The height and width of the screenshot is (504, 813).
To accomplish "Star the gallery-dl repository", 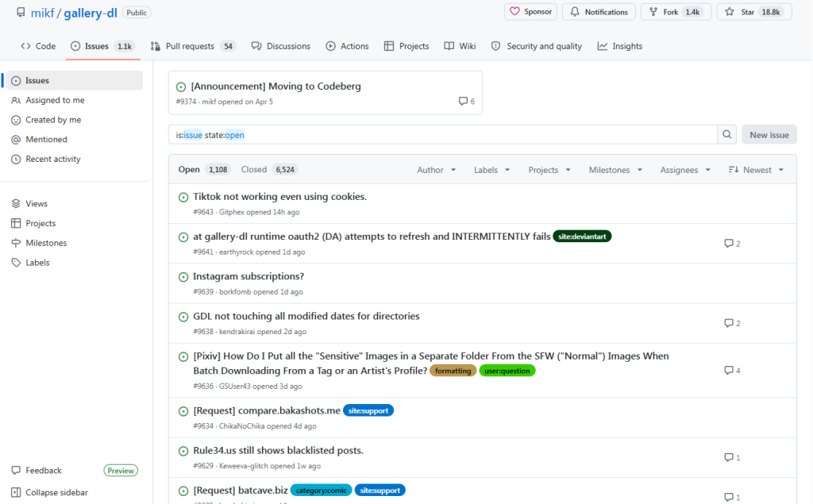I will (x=754, y=11).
